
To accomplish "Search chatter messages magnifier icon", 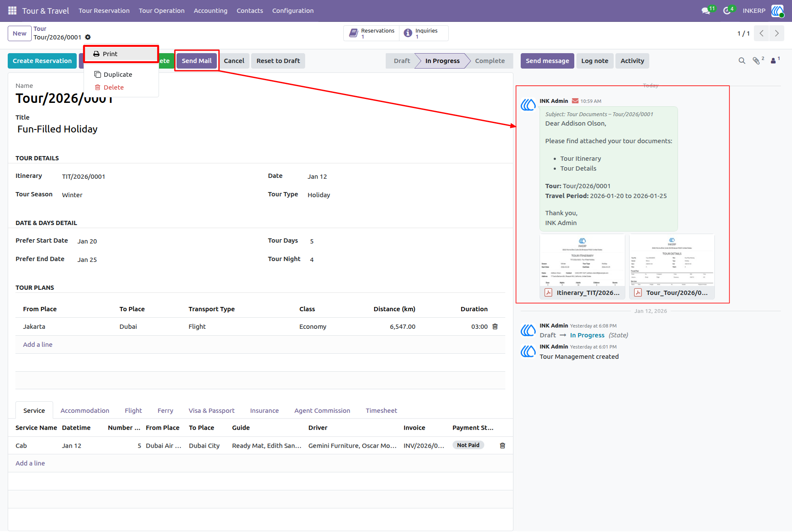I will click(742, 61).
